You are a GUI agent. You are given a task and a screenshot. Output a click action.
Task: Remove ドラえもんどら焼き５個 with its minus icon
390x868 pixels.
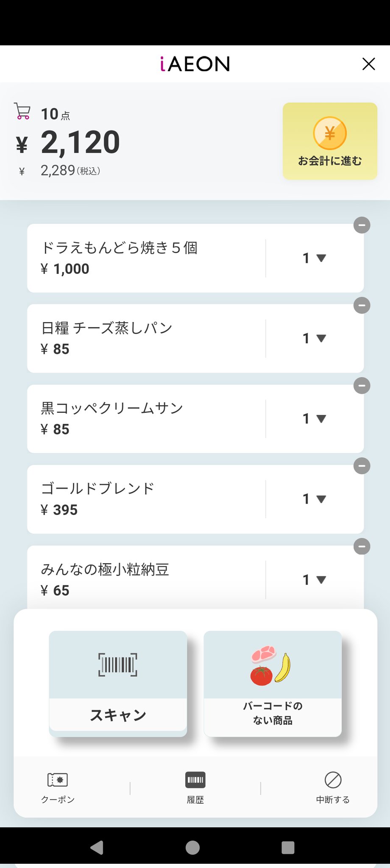coord(362,225)
